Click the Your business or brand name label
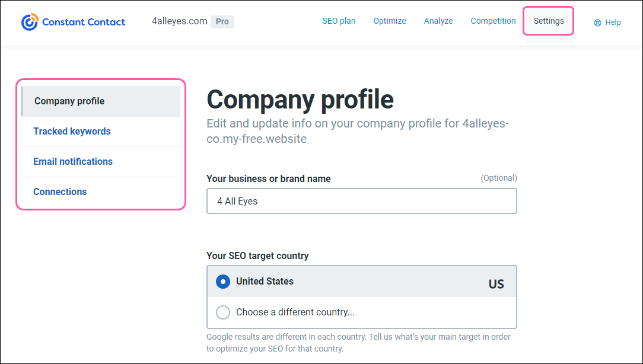 point(269,178)
